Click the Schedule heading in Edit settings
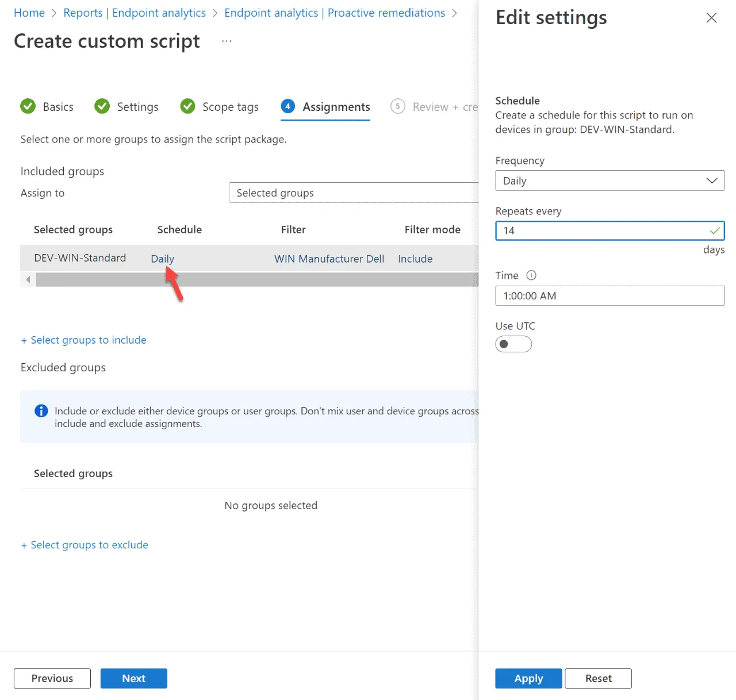736x700 pixels. [517, 101]
